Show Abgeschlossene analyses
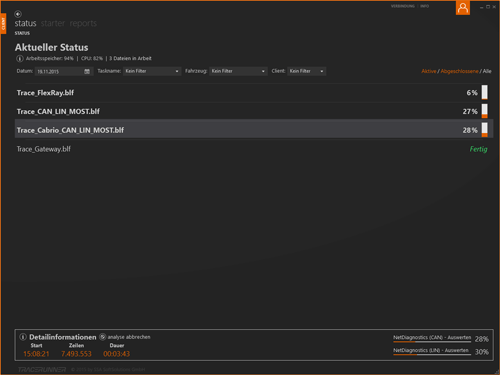500x375 pixels. (x=459, y=71)
